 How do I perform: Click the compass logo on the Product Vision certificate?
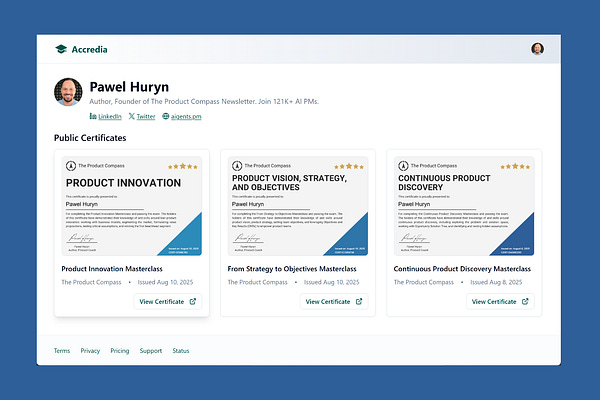(237, 166)
